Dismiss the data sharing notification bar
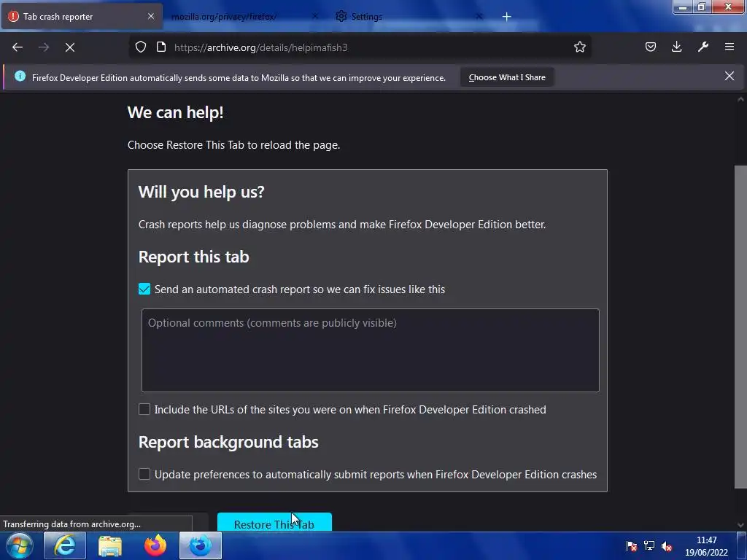Viewport: 747px width, 560px height. click(729, 76)
